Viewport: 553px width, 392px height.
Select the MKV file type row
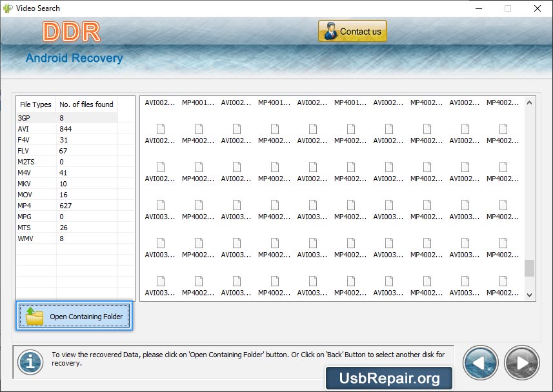click(x=67, y=183)
